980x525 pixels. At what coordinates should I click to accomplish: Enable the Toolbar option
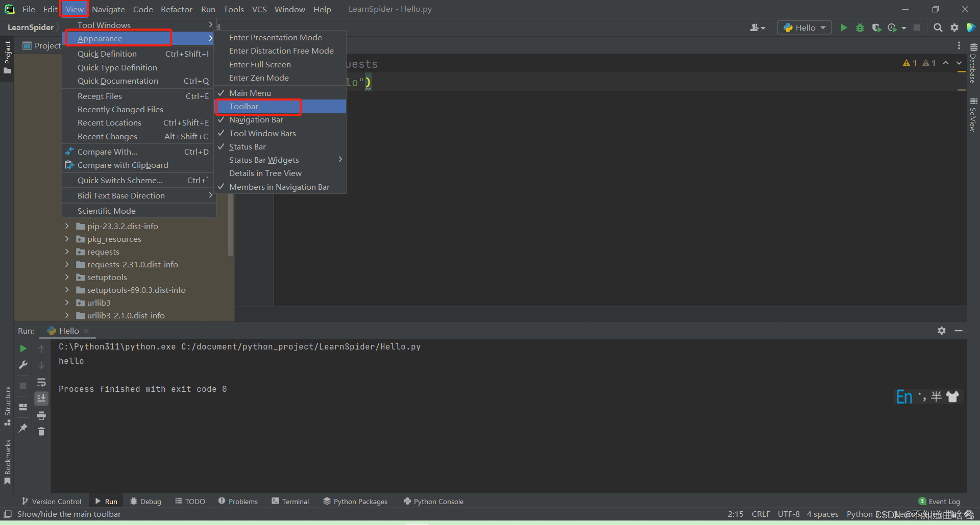280,106
